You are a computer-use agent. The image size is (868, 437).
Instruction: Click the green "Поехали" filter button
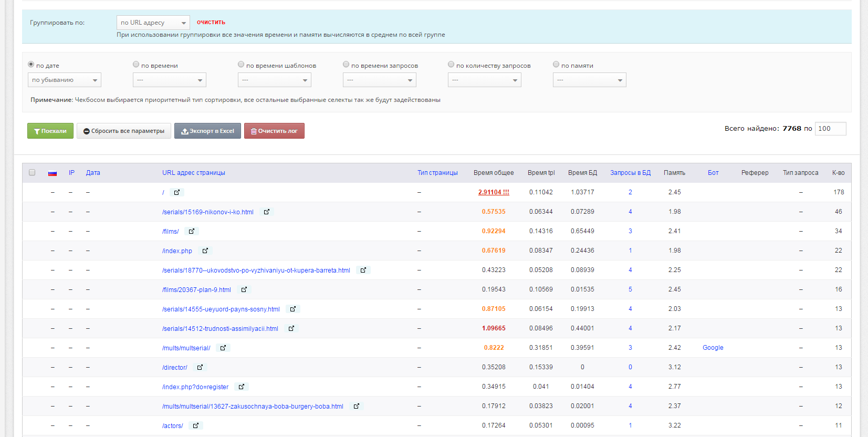point(50,131)
